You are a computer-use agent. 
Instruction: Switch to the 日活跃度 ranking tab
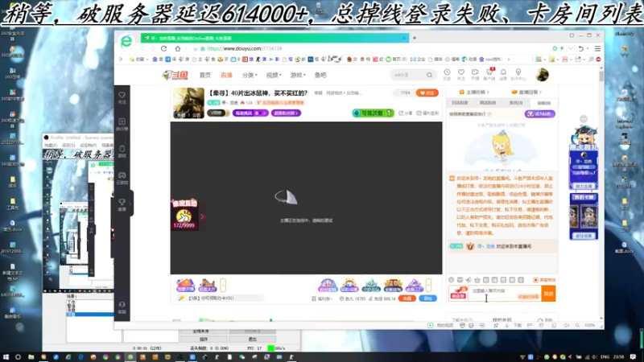[x=460, y=103]
